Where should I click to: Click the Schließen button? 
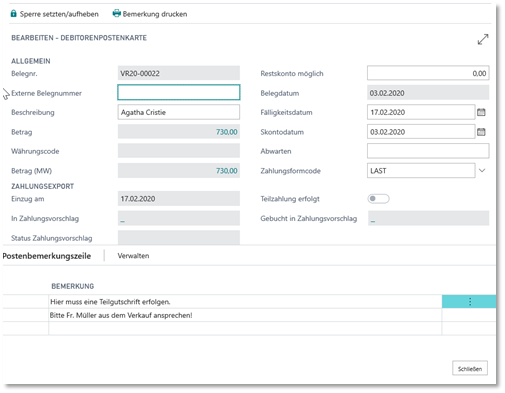470,368
